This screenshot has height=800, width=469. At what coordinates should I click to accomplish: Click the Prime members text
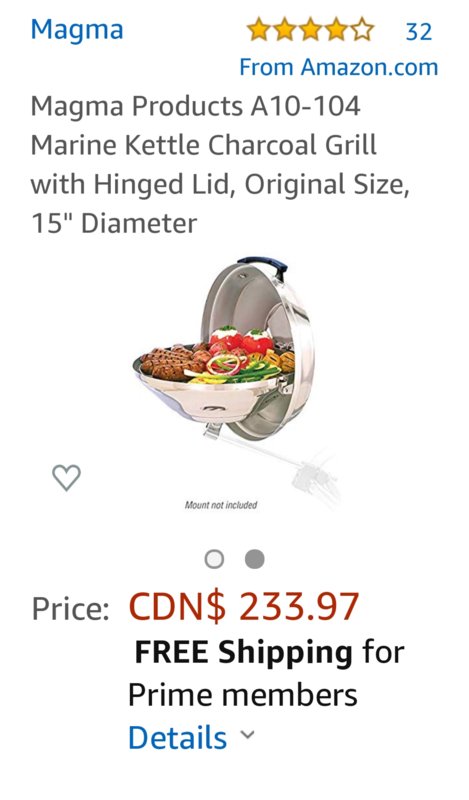point(242,695)
